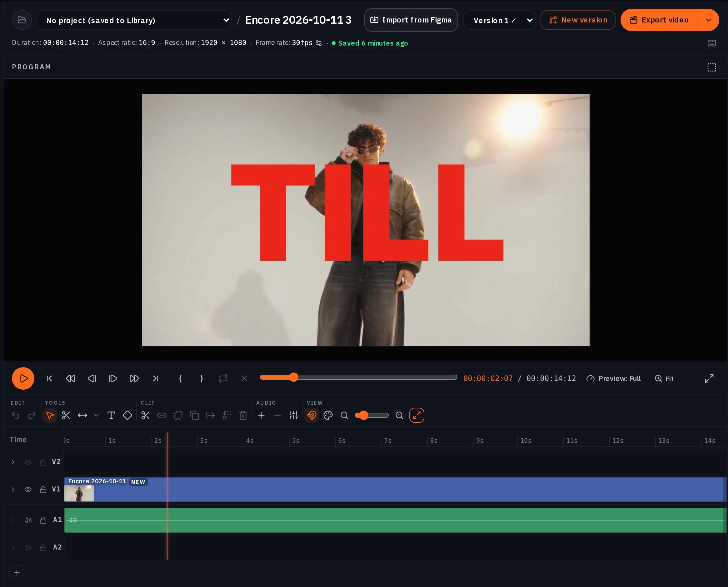Toggle fit-timeline expand button
The image size is (728, 587).
[x=417, y=415]
